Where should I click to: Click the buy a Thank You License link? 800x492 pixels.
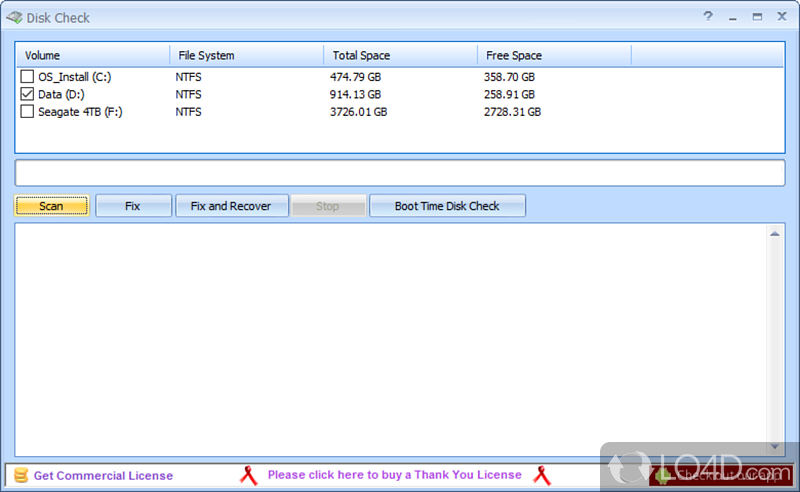(x=394, y=475)
